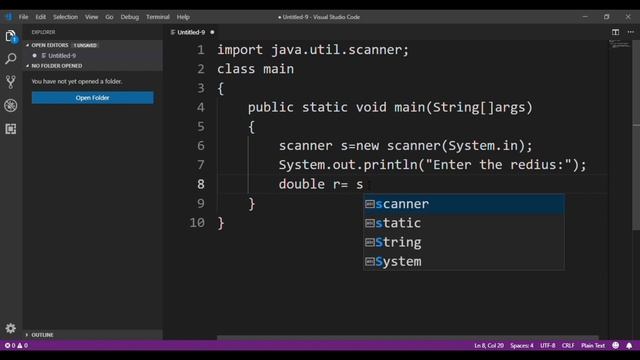Image resolution: width=640 pixels, height=360 pixels.
Task: Open the Source Control view icon
Action: point(11,82)
